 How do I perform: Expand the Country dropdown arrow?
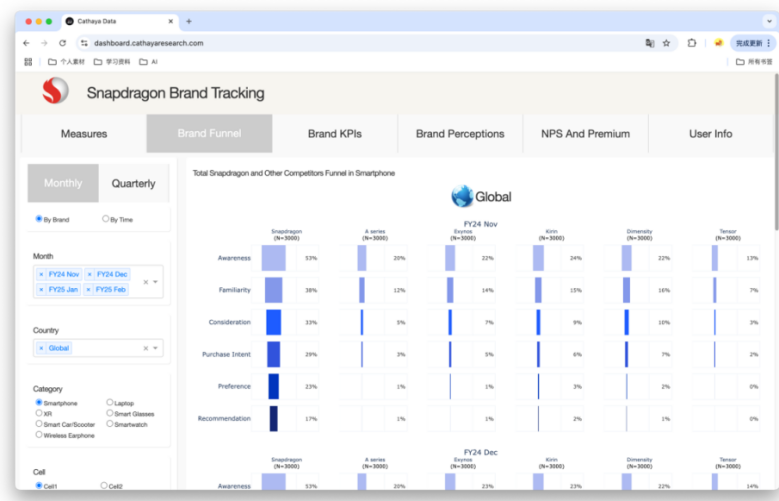pos(155,348)
